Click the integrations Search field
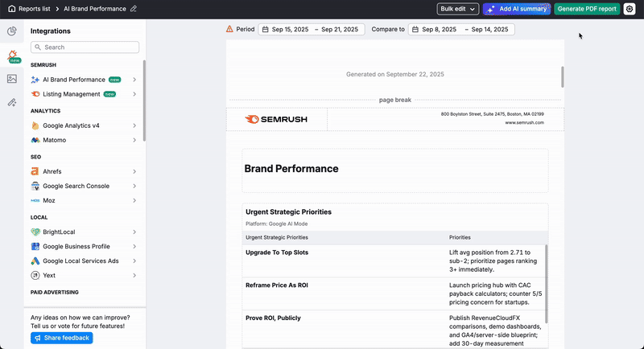 pos(85,47)
